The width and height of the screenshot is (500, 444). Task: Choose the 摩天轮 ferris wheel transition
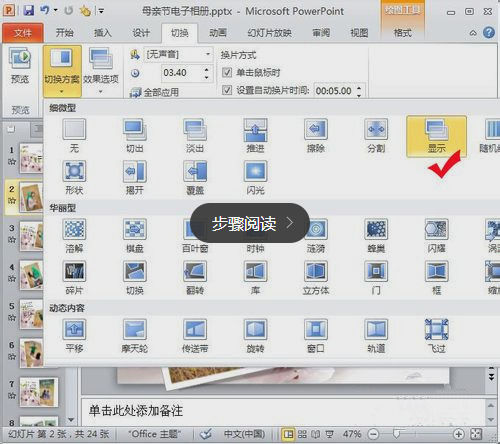tap(135, 336)
